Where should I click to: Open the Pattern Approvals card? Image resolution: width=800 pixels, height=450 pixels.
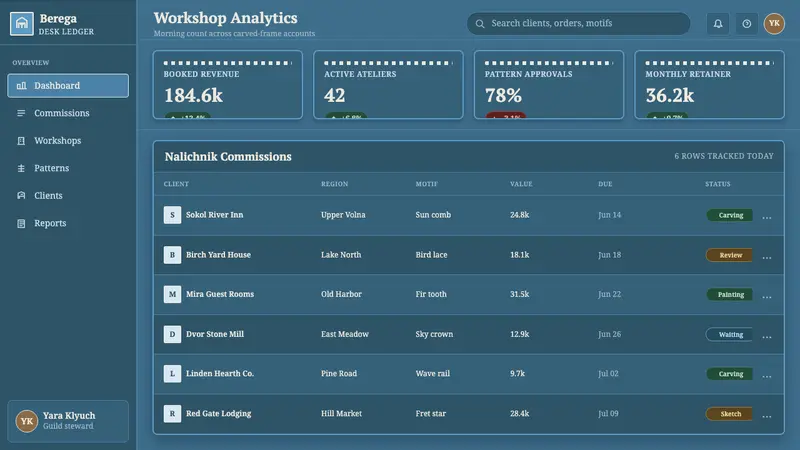pos(549,85)
